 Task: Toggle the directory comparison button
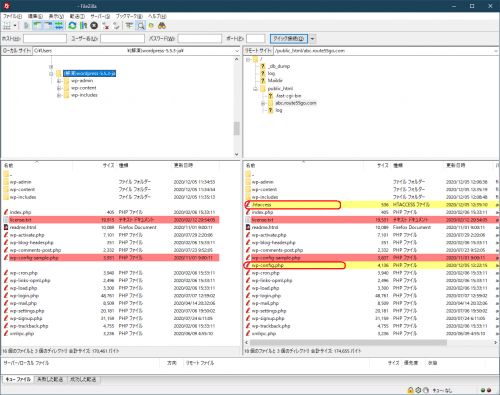(141, 26)
